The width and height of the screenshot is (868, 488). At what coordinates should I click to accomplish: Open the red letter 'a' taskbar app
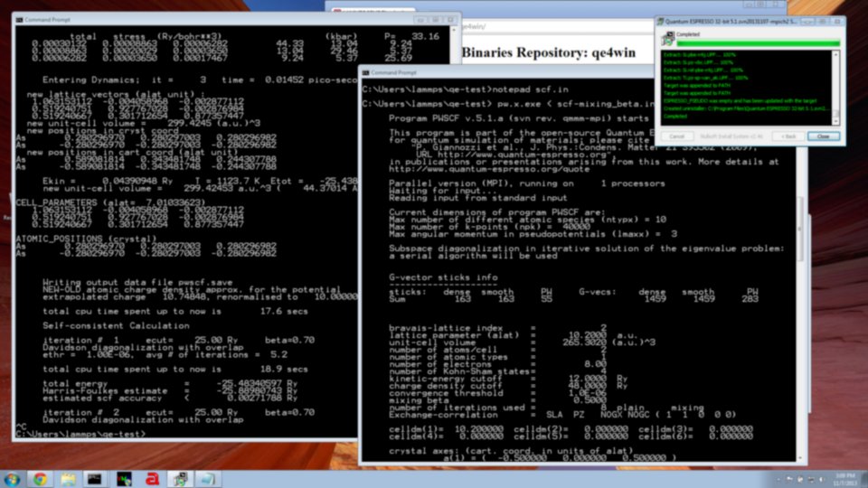tap(154, 478)
